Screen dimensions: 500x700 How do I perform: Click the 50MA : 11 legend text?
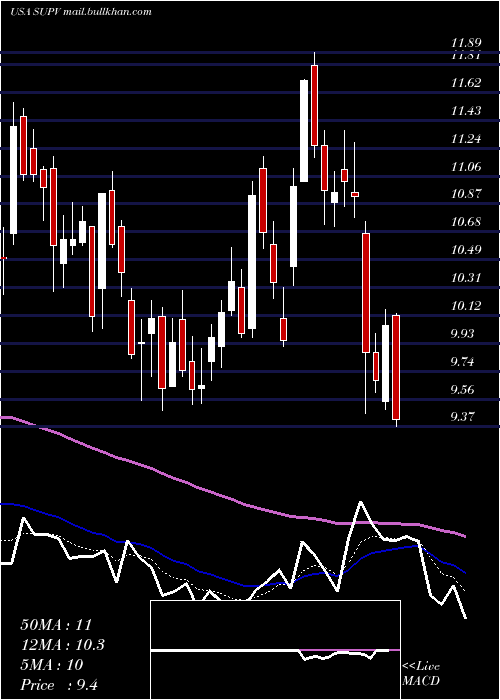(56, 625)
